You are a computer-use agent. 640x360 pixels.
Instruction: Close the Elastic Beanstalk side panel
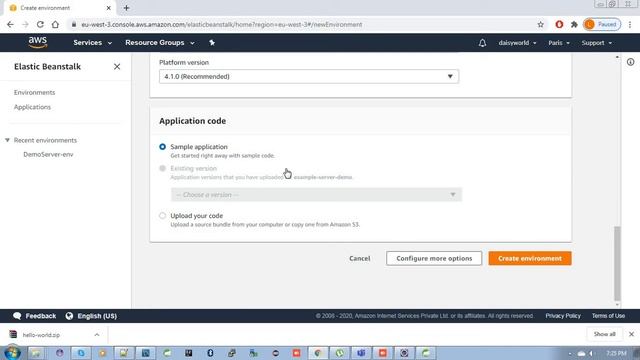pos(117,67)
